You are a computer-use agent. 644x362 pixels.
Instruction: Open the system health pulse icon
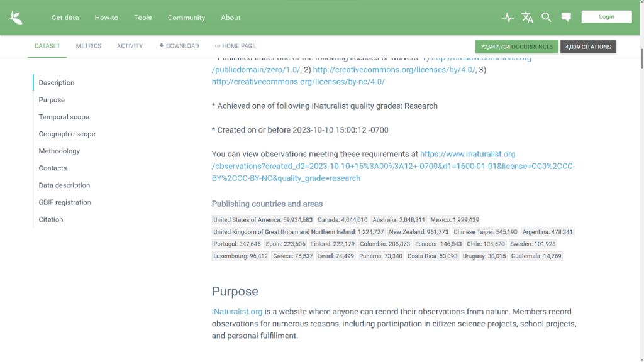pos(508,17)
